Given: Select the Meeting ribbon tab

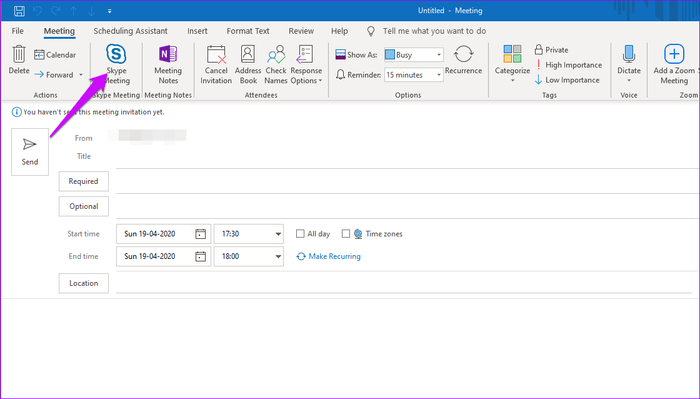Looking at the screenshot, I should (x=59, y=31).
